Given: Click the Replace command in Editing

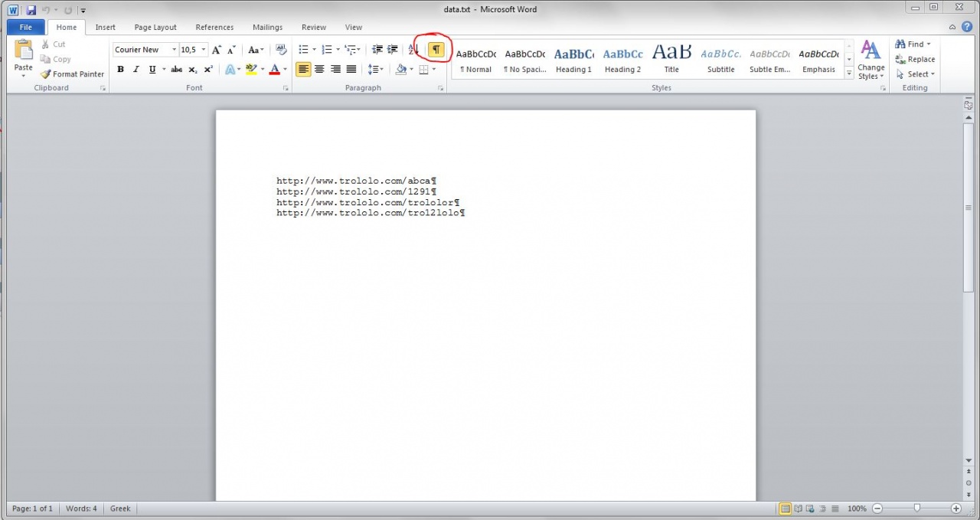Looking at the screenshot, I should pos(915,59).
